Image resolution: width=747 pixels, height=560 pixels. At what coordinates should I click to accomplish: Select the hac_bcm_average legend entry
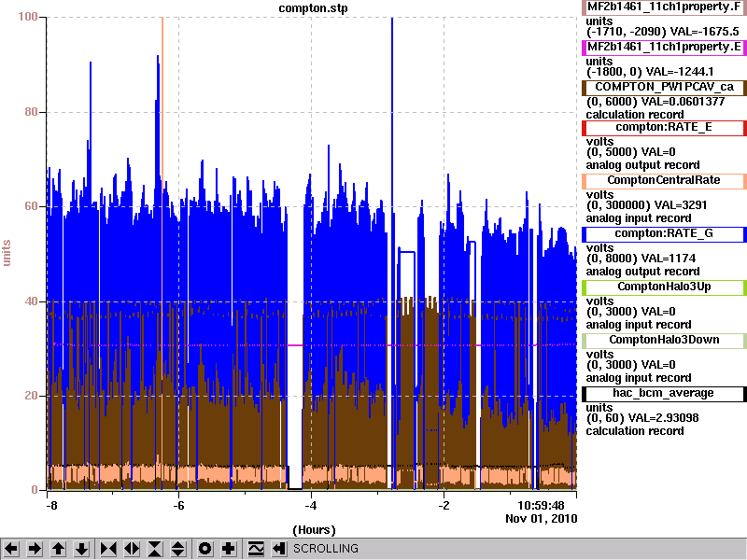point(664,393)
